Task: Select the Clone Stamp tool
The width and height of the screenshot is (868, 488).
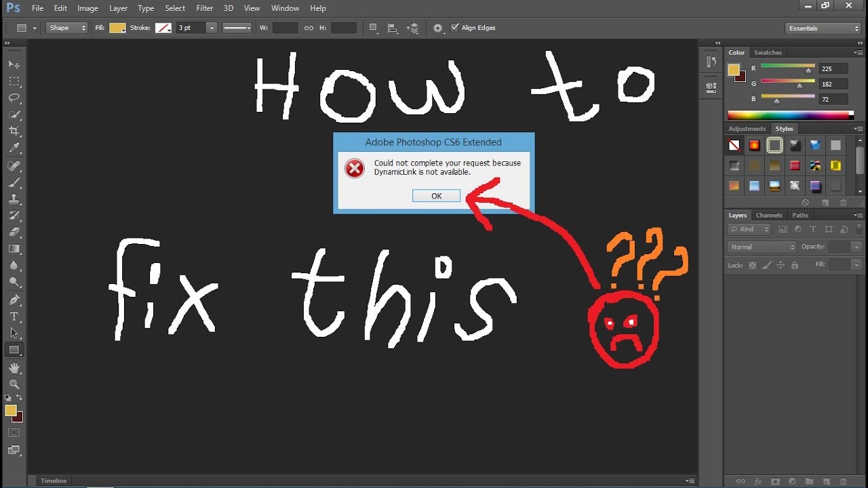Action: tap(14, 199)
